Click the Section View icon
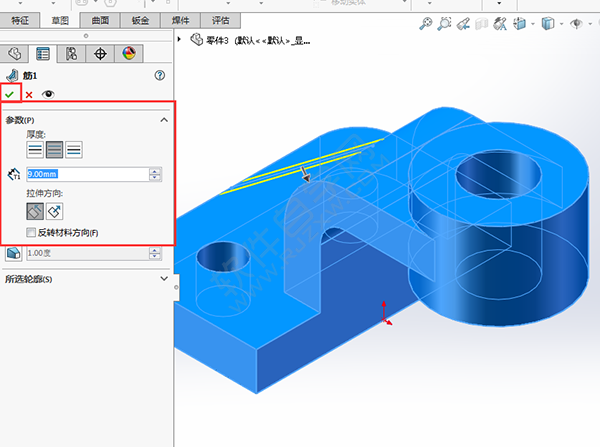This screenshot has height=447, width=600. tap(482, 24)
